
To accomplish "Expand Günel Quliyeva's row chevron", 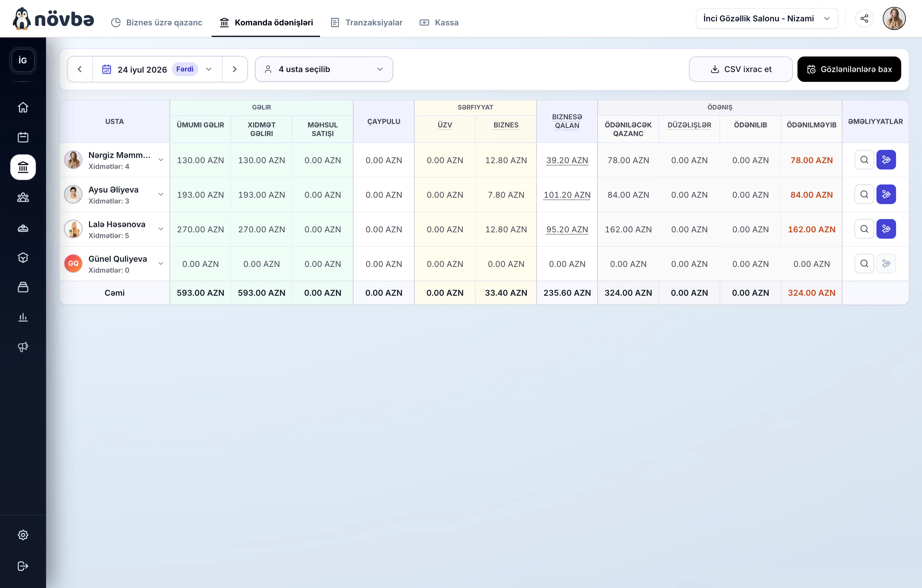I will click(x=161, y=263).
